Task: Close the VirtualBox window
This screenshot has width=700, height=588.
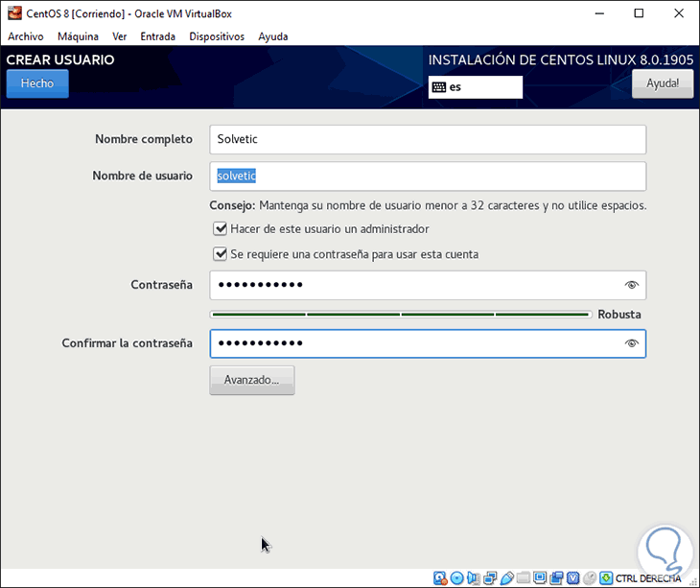Action: [x=679, y=13]
